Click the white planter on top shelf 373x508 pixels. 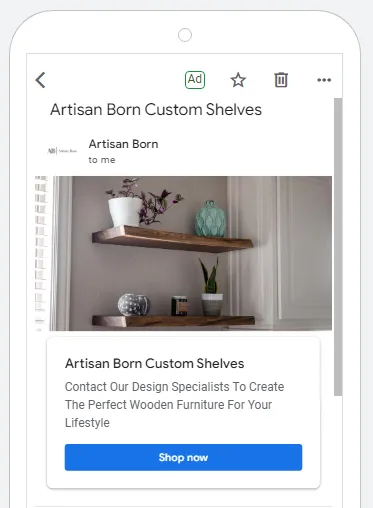coord(125,212)
